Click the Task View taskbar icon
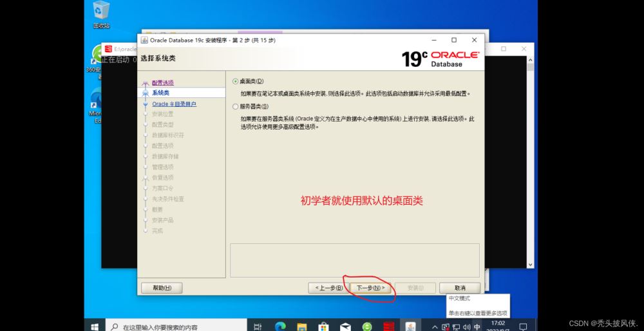644x331 pixels. (258, 326)
